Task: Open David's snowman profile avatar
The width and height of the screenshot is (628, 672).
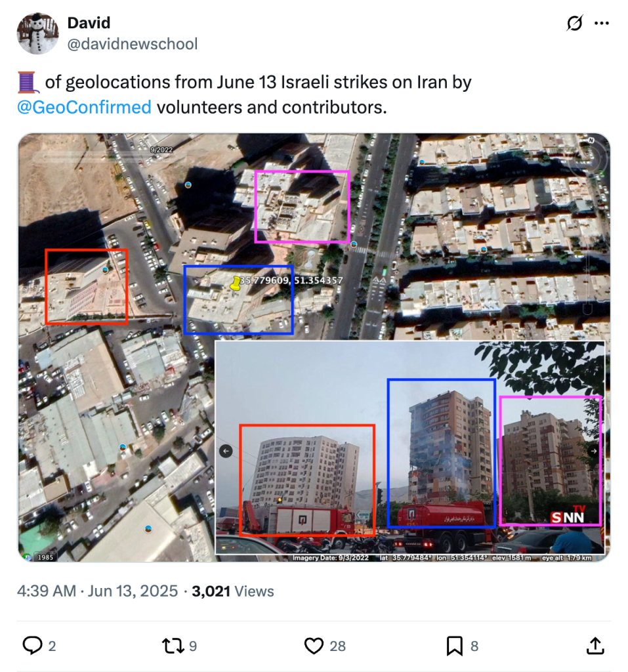Action: (x=37, y=33)
